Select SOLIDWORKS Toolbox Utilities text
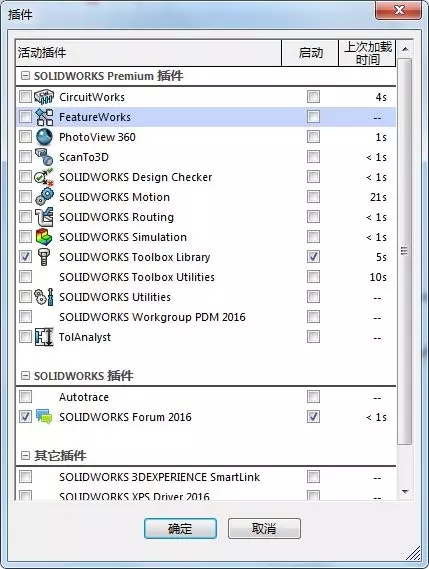Viewport: 429px width, 569px height. click(x=137, y=277)
